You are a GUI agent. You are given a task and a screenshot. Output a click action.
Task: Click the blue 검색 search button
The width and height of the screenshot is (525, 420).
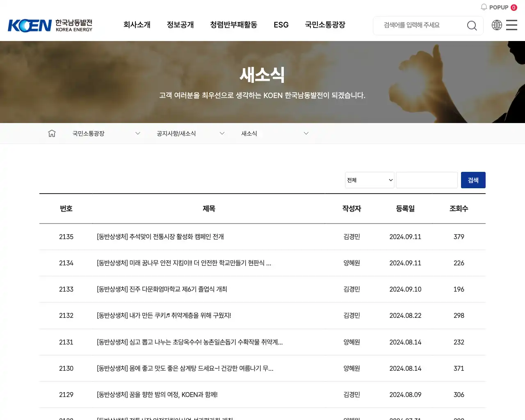tap(473, 180)
